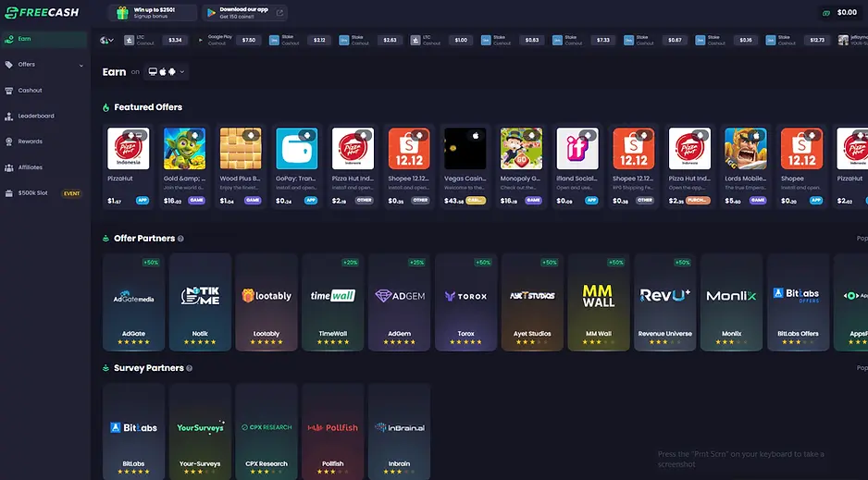Open the Leaderboard page
The width and height of the screenshot is (868, 480).
[x=44, y=117]
